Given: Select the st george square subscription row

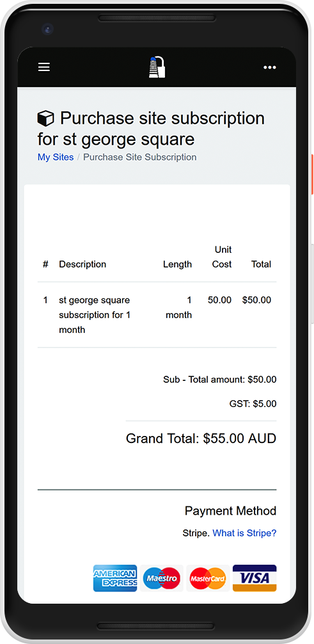Looking at the screenshot, I should point(157,315).
